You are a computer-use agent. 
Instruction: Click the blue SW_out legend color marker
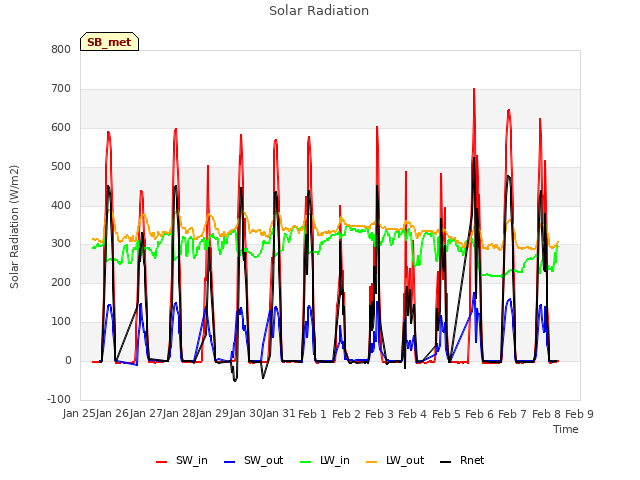coord(230,462)
